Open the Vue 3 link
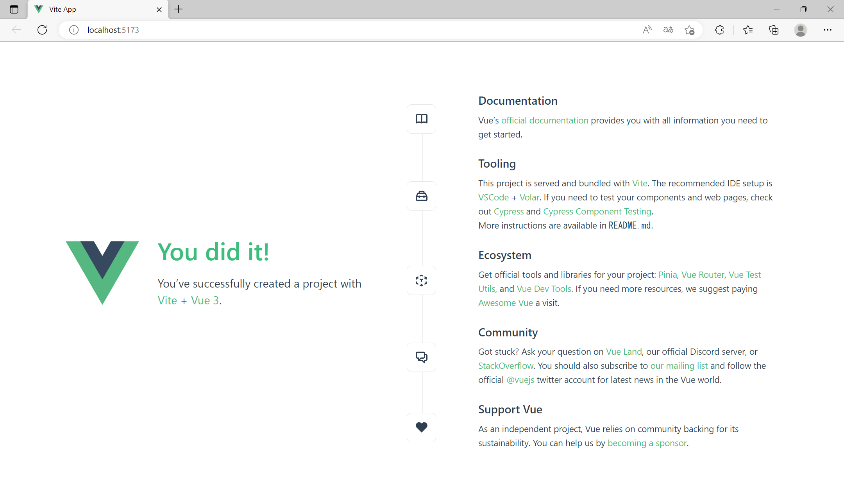 point(205,300)
